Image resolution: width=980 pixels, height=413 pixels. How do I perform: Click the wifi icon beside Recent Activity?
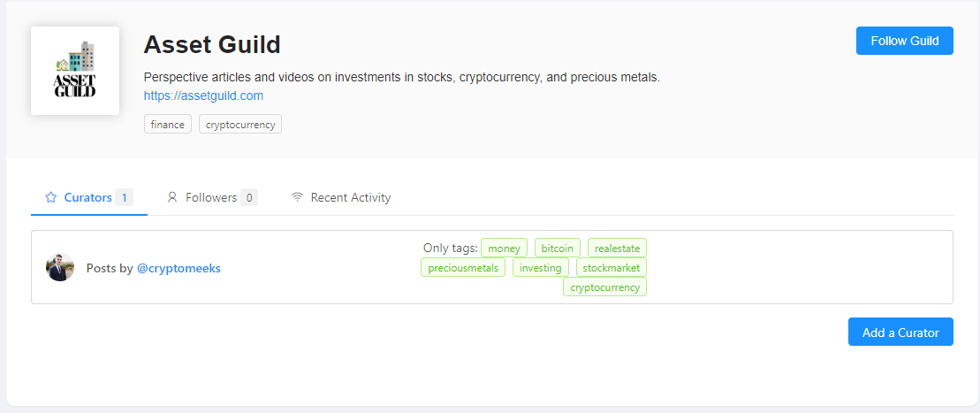[298, 198]
